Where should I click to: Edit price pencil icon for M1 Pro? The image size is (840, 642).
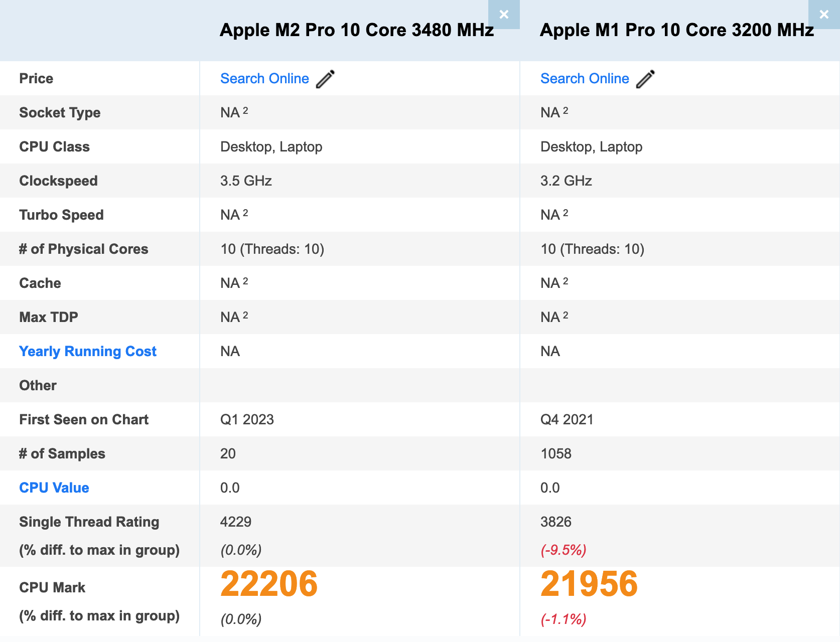[645, 79]
